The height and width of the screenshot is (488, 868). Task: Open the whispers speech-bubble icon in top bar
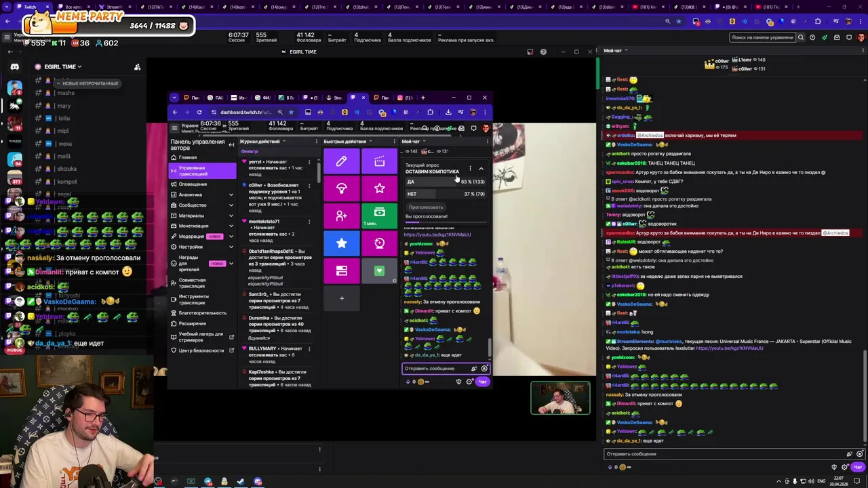[x=848, y=37]
